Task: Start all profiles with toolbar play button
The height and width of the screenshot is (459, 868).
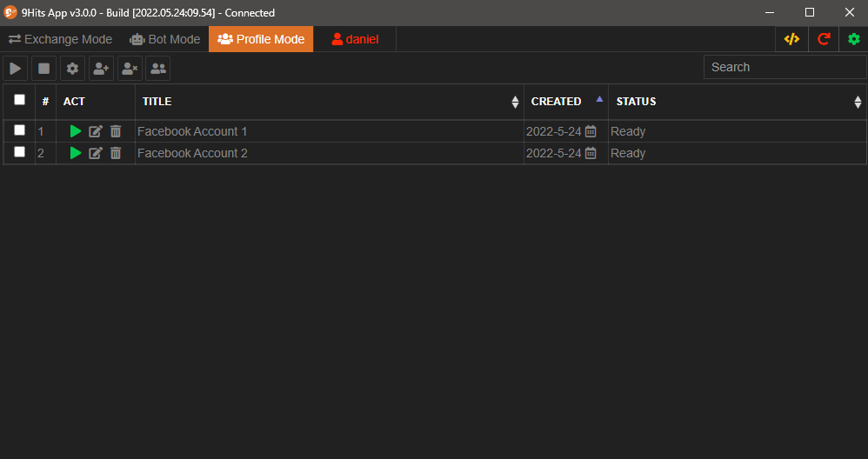Action: coord(16,69)
